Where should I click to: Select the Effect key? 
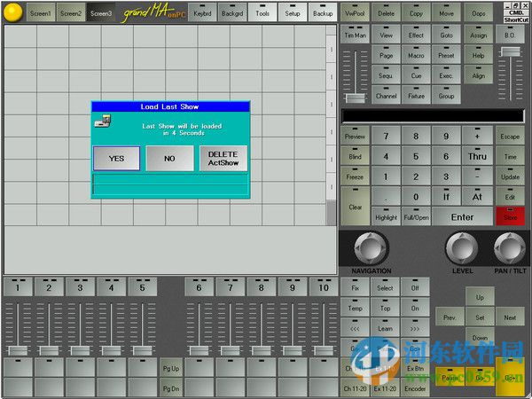click(x=417, y=35)
